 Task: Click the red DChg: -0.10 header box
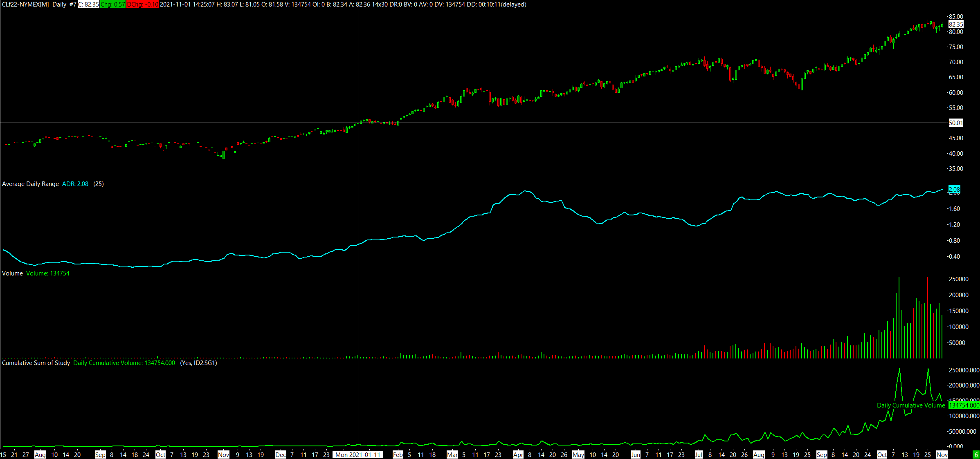point(142,4)
